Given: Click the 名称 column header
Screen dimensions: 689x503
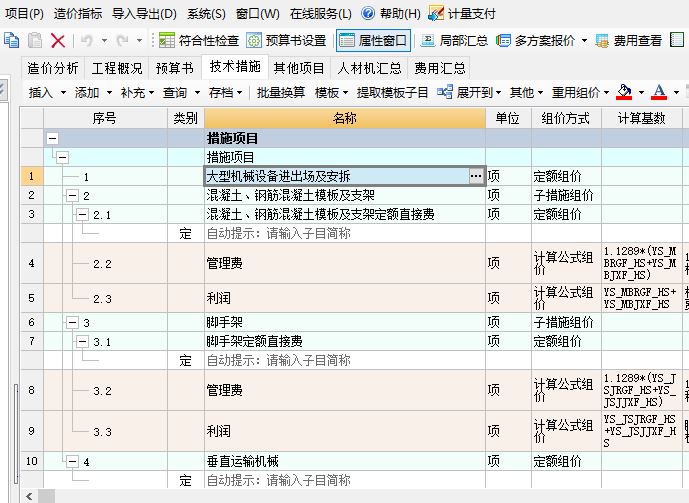Looking at the screenshot, I should tap(345, 118).
